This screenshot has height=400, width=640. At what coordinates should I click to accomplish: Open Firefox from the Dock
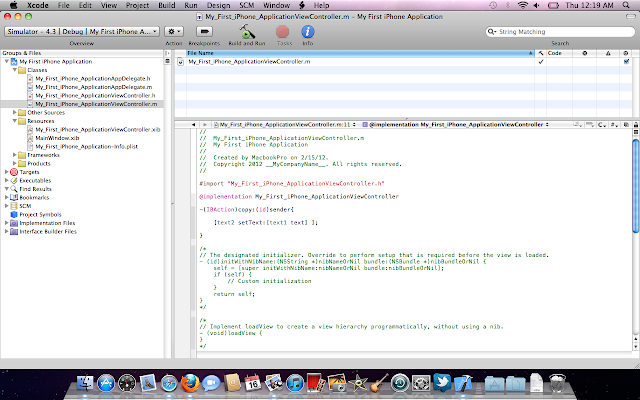[x=190, y=383]
